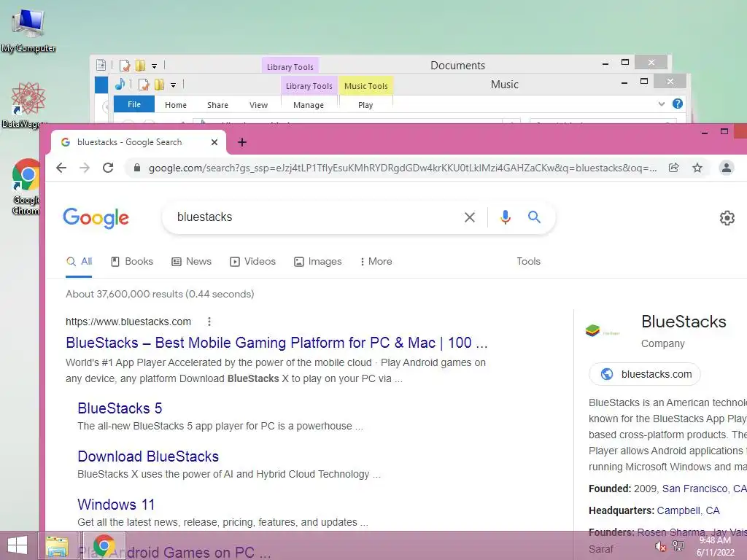Open San Francisco, CA founded link
The image size is (747, 560).
(704, 489)
